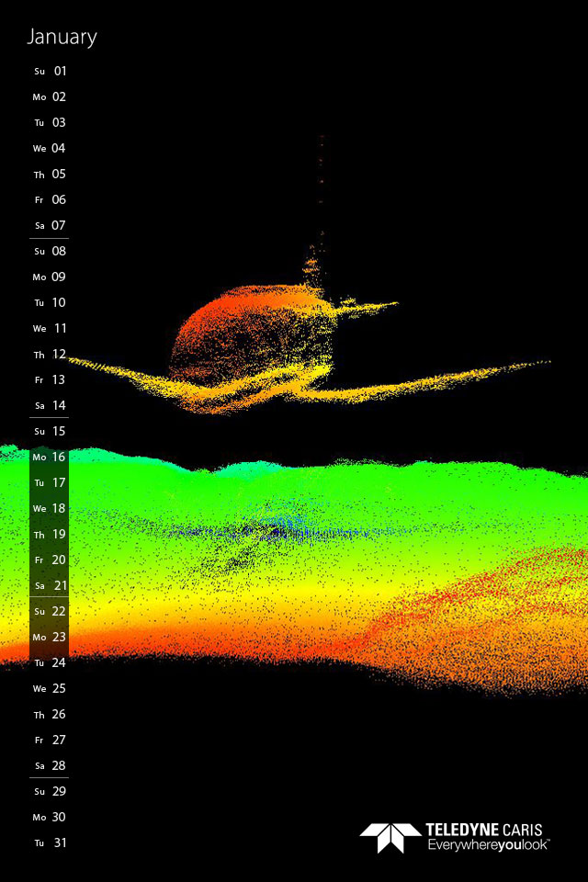
Task: Select Thursday 05 date row
Action: [50, 175]
